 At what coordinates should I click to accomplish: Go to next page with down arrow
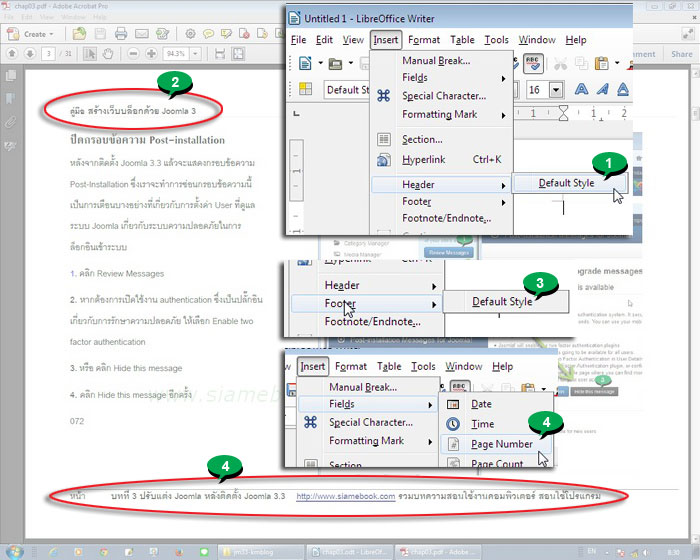pos(29,54)
